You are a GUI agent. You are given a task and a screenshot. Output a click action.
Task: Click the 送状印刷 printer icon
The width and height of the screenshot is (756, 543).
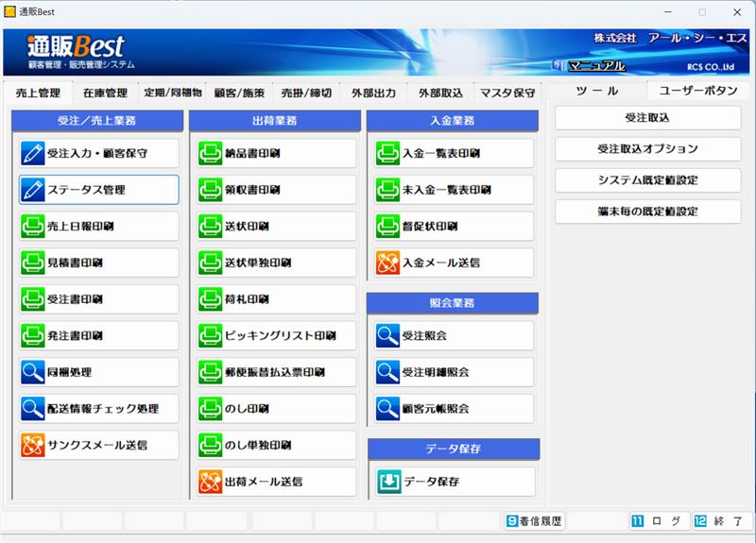pos(210,227)
